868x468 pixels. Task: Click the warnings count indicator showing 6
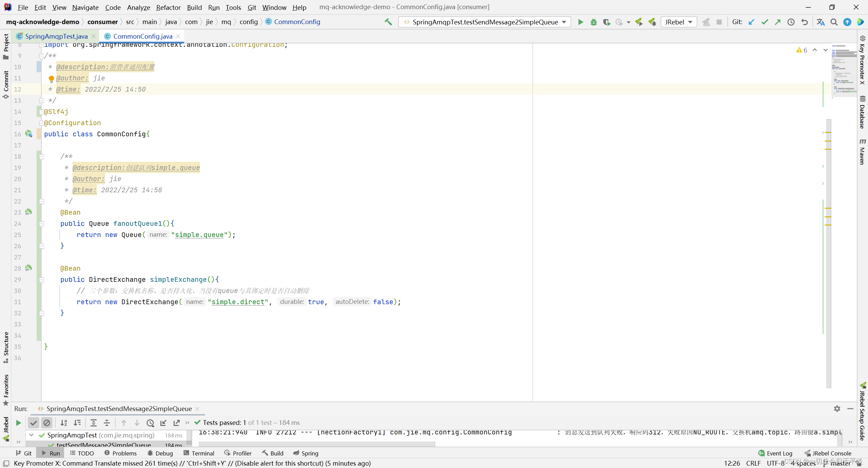point(802,50)
